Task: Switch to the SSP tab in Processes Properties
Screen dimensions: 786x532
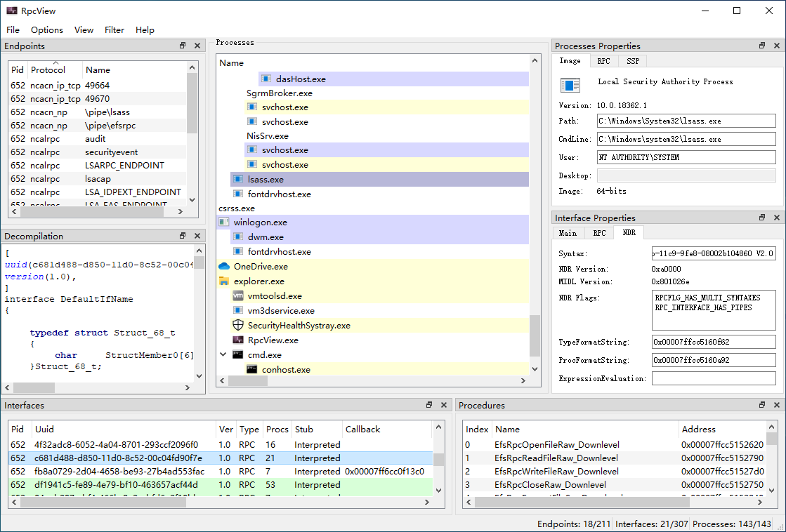Action: (633, 61)
